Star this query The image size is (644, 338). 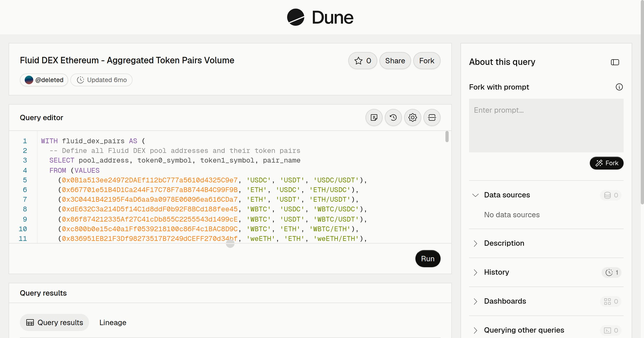363,61
